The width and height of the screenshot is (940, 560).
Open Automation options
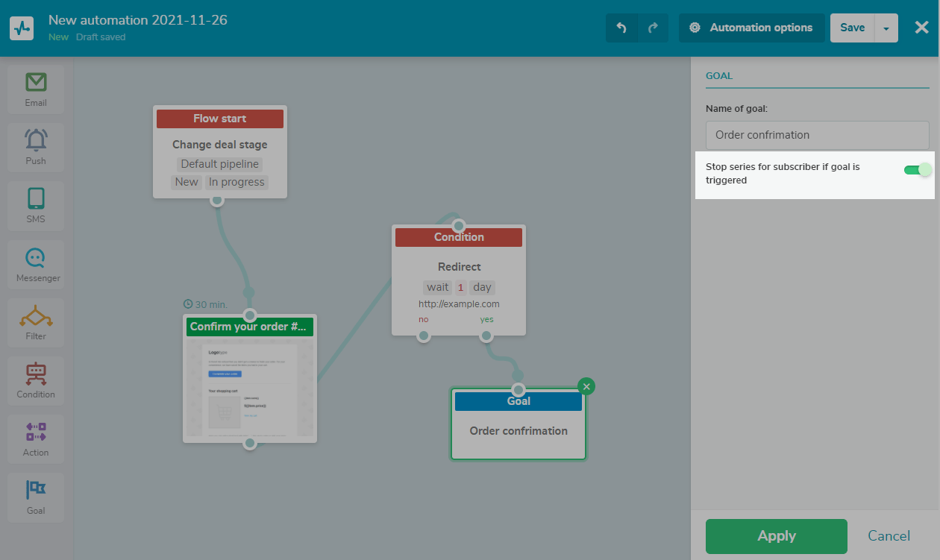tap(751, 28)
